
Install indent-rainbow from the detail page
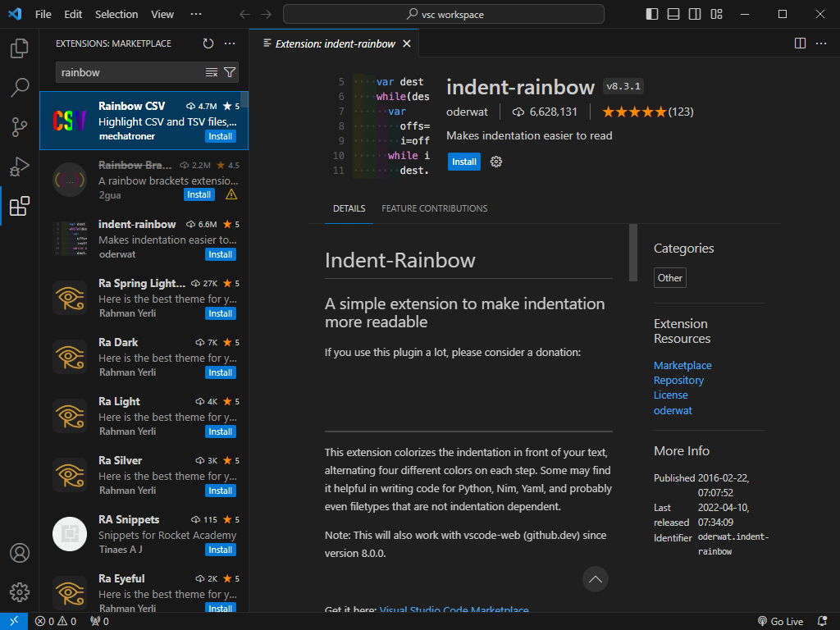464,162
